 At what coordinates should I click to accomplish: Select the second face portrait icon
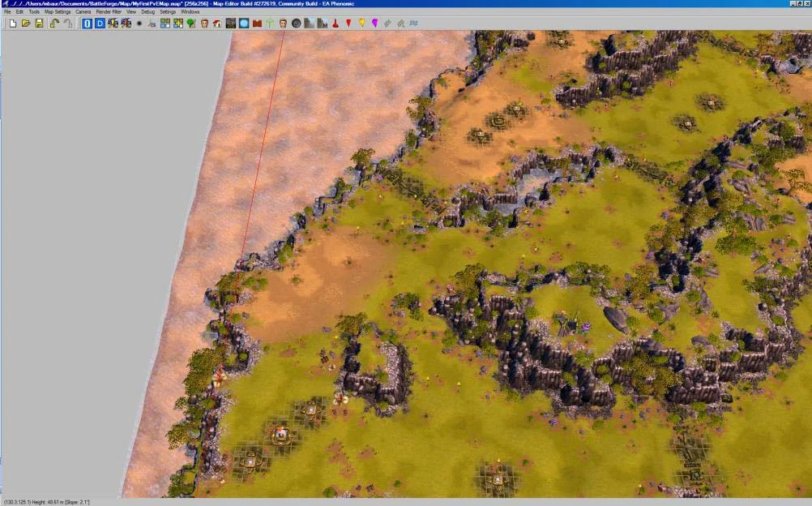tap(283, 24)
